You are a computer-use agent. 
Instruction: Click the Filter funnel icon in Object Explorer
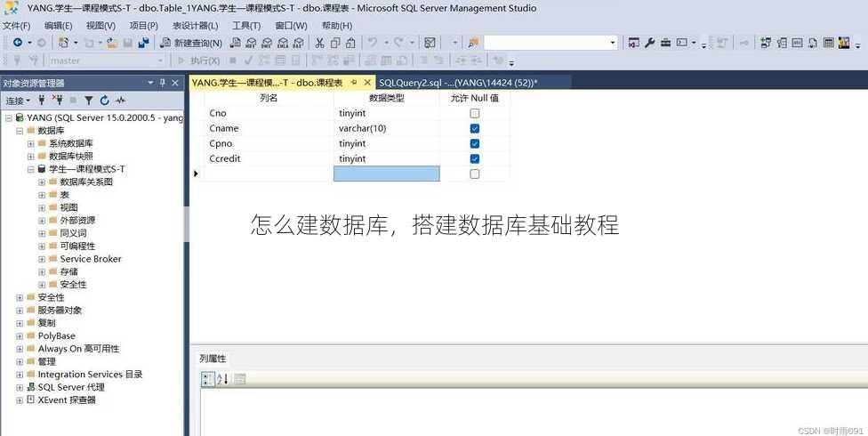[89, 101]
